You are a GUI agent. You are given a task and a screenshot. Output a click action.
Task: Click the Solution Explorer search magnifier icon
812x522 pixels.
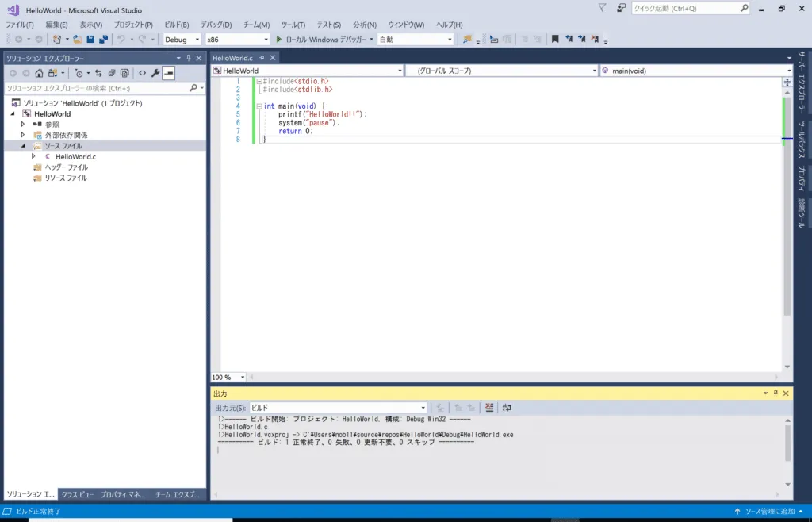tap(193, 88)
